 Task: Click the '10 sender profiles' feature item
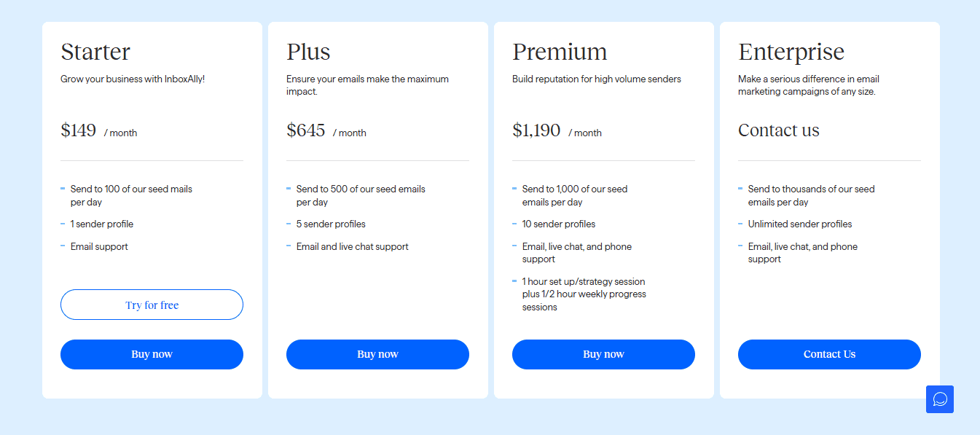click(x=559, y=224)
